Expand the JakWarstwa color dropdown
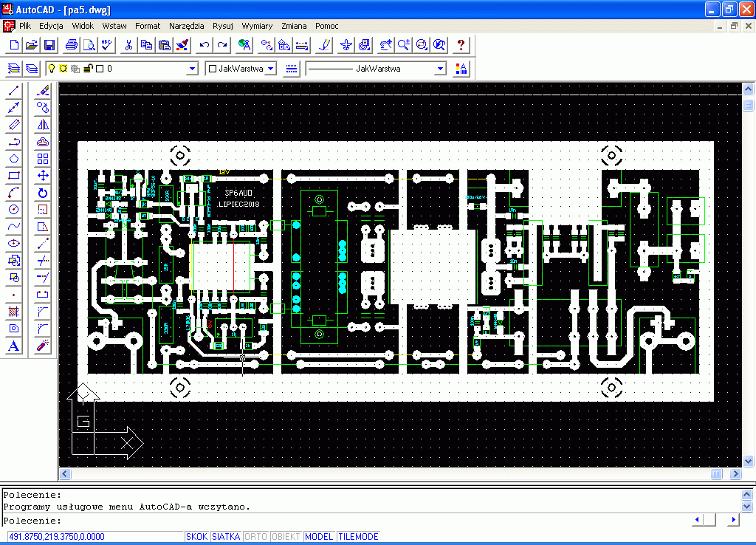The image size is (756, 545). (x=270, y=69)
